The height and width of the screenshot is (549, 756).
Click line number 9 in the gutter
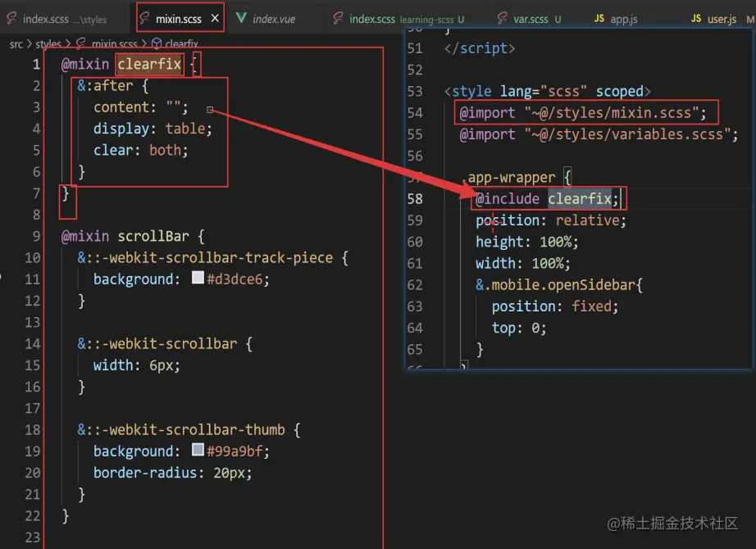tap(36, 236)
